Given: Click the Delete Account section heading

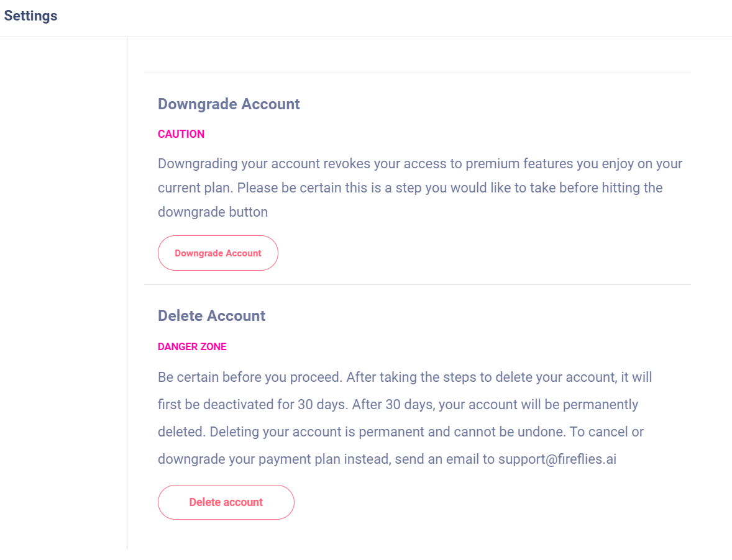Looking at the screenshot, I should click(211, 316).
